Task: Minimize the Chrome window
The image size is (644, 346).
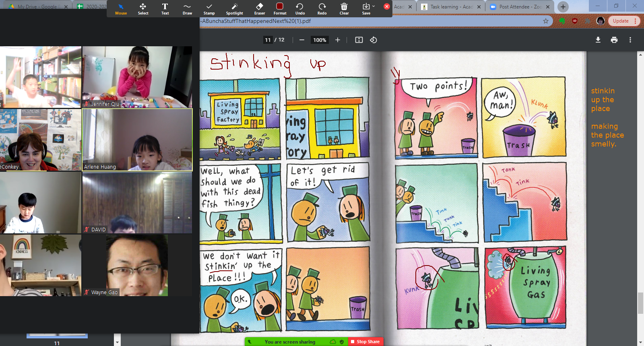Action: click(598, 6)
